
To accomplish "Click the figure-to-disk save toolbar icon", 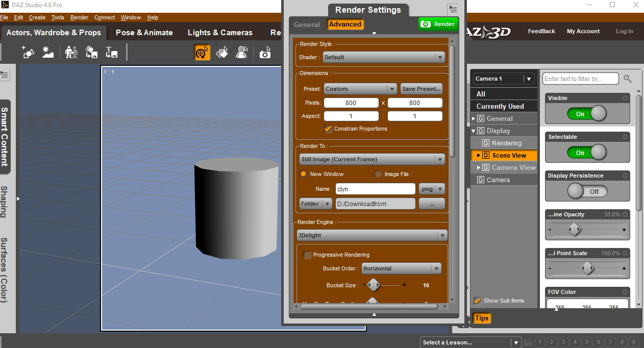I will pos(111,52).
